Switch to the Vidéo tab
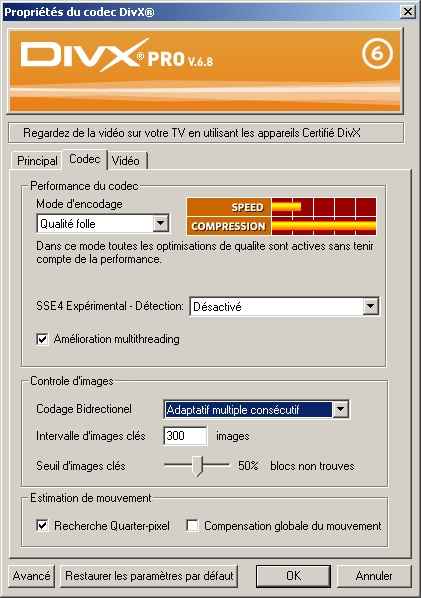The image size is (421, 598). coord(126,161)
